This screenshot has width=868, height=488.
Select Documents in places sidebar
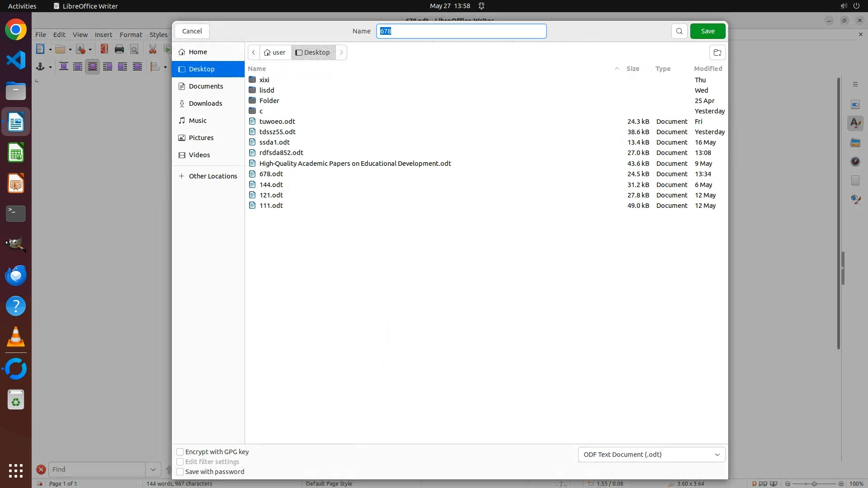[206, 86]
